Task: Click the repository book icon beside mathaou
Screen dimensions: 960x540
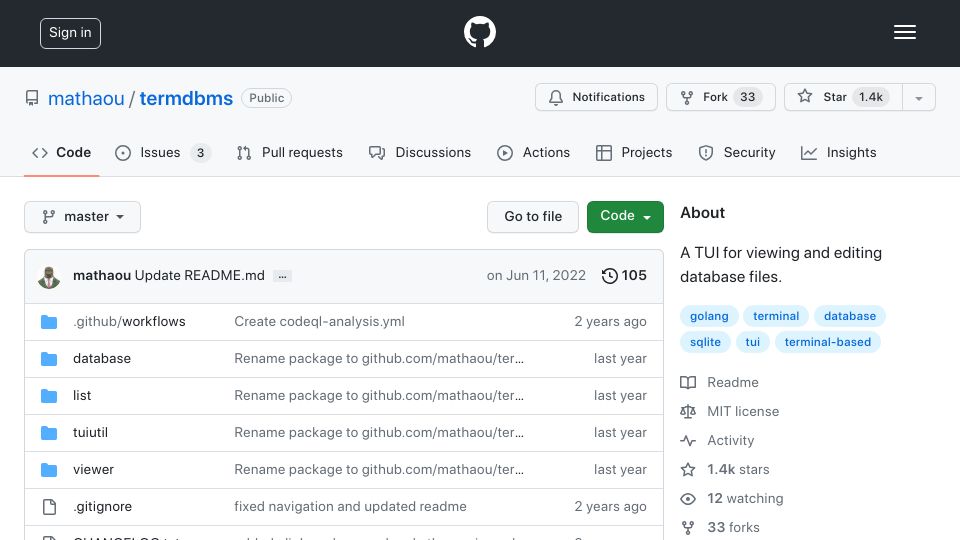Action: click(32, 98)
